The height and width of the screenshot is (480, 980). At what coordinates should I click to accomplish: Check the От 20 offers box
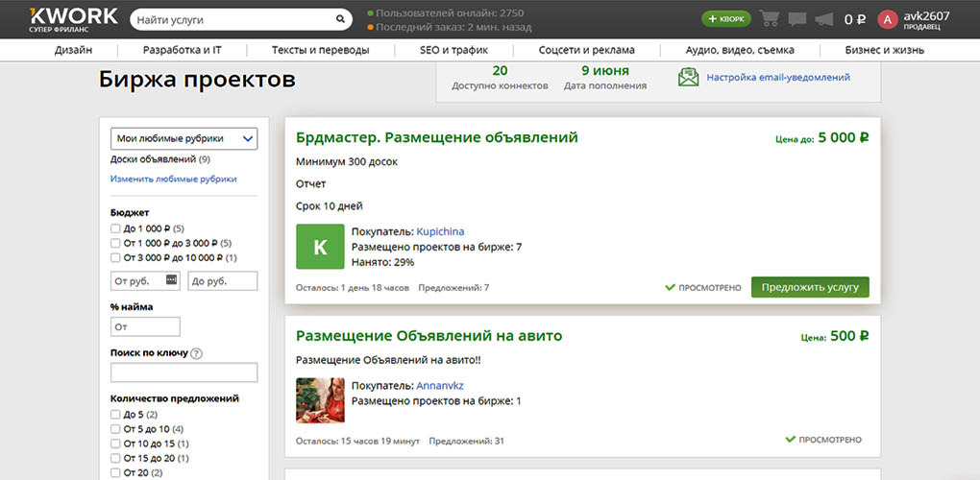point(115,472)
